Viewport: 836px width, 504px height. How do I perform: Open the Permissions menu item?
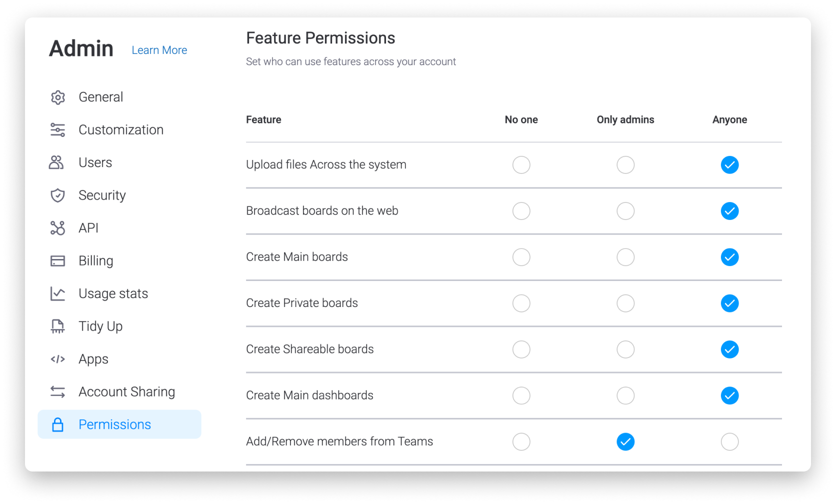click(x=119, y=424)
